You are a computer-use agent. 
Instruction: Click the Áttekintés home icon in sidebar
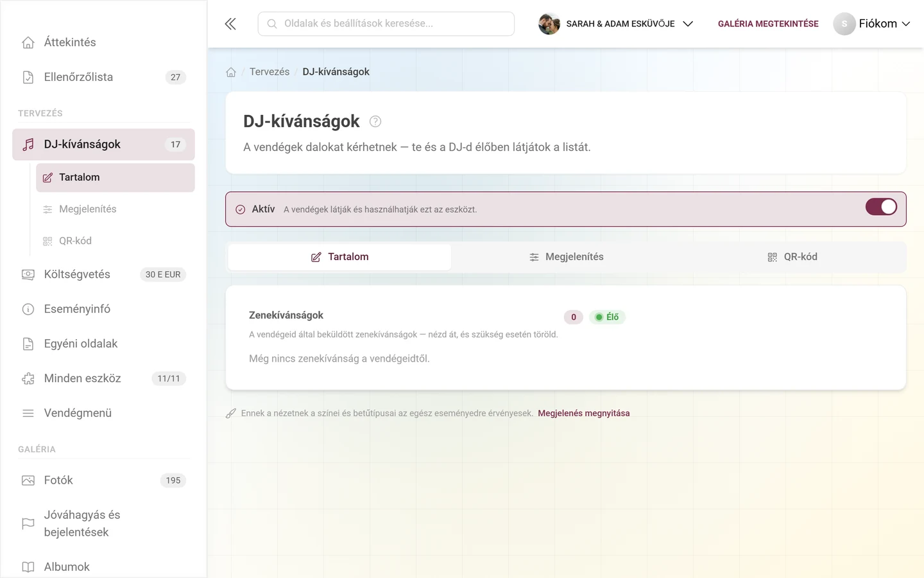click(x=28, y=42)
